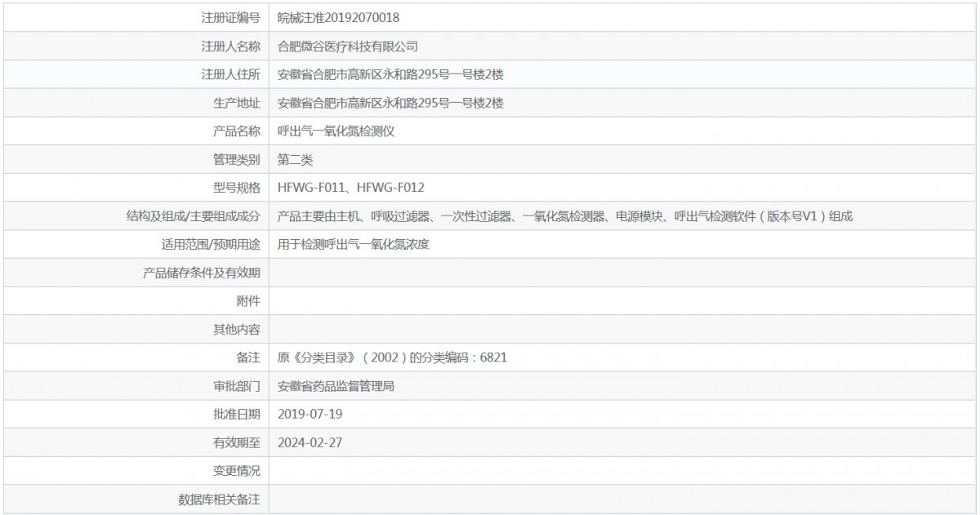
Task: Select product name 呼出气一氧化氮检测仪
Action: tap(336, 131)
